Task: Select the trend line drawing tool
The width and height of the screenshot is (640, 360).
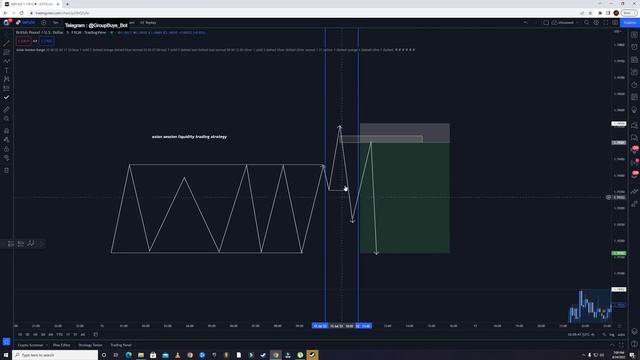Action: pyautogui.click(x=6, y=43)
